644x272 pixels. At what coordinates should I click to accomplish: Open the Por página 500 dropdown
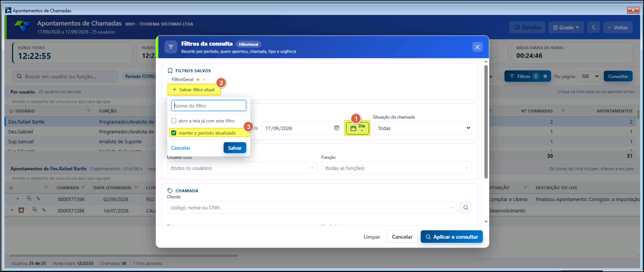coord(589,76)
